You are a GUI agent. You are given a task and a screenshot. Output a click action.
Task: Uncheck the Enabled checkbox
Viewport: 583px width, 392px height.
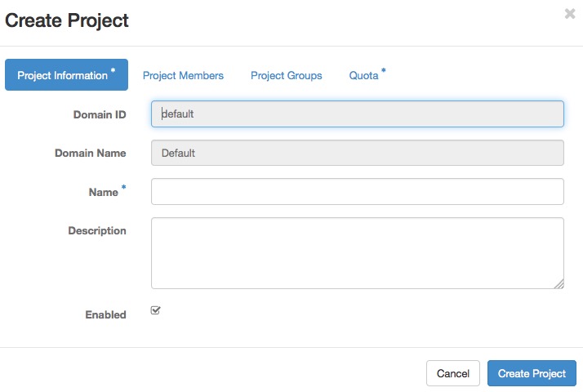[156, 310]
